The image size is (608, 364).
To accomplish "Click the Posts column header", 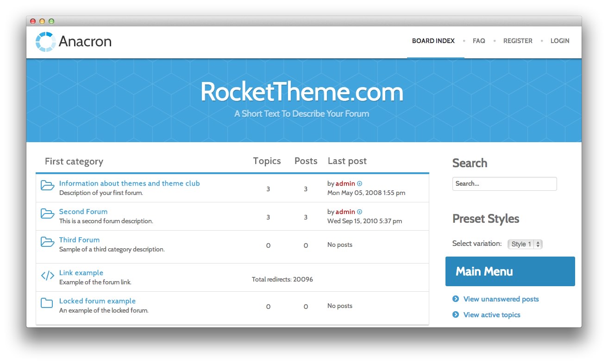I will pos(306,161).
